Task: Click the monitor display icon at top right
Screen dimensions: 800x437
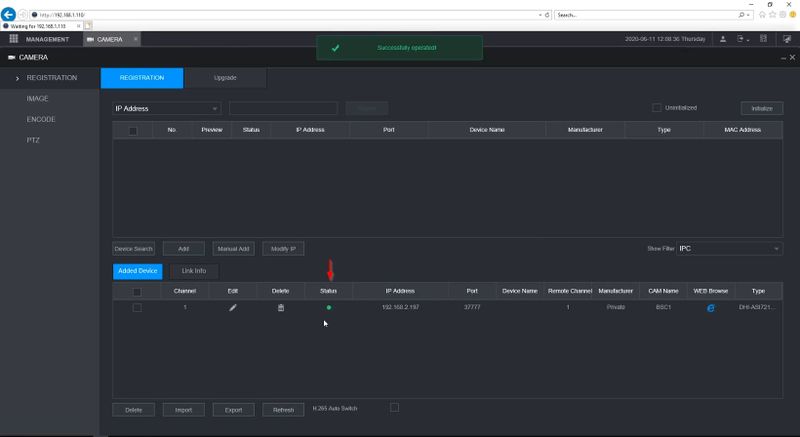Action: click(787, 39)
